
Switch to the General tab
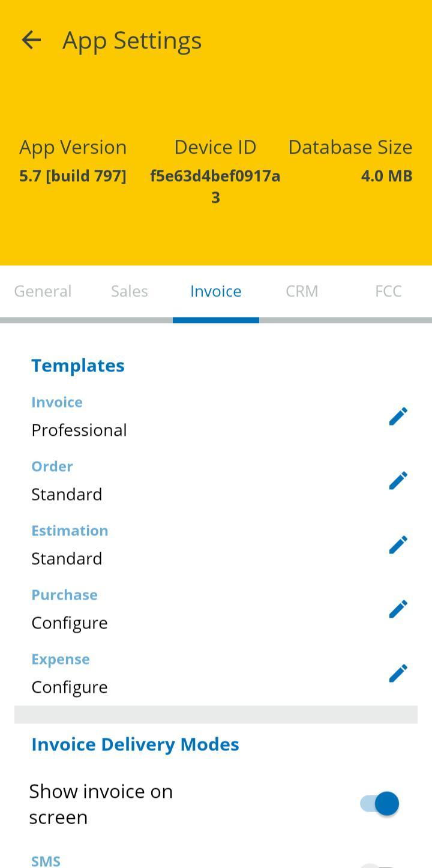(x=43, y=291)
